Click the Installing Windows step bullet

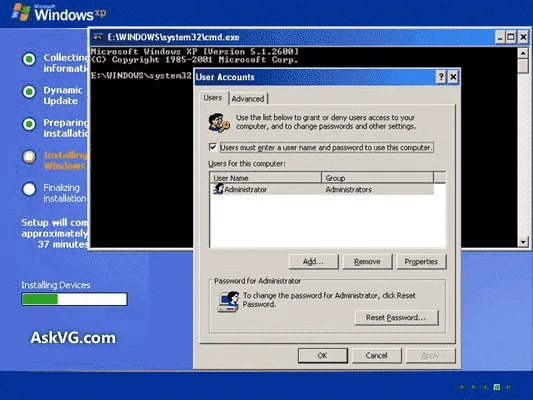pos(29,157)
